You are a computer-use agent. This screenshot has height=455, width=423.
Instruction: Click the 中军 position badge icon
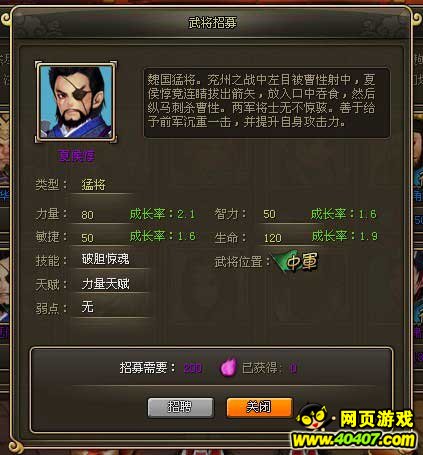pyautogui.click(x=296, y=262)
